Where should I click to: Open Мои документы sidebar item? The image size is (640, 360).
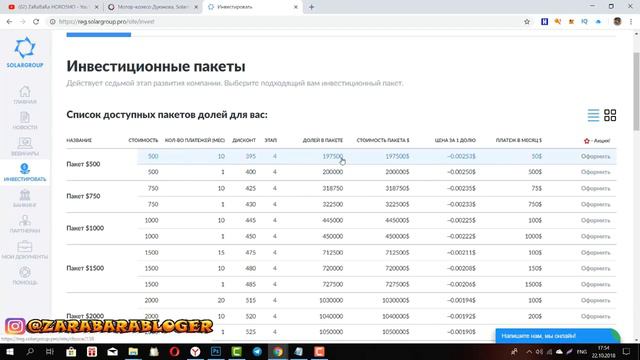(x=24, y=250)
